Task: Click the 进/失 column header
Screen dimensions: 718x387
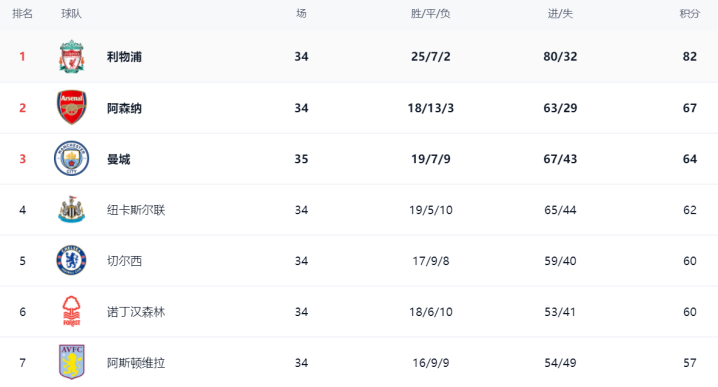Action: 560,14
